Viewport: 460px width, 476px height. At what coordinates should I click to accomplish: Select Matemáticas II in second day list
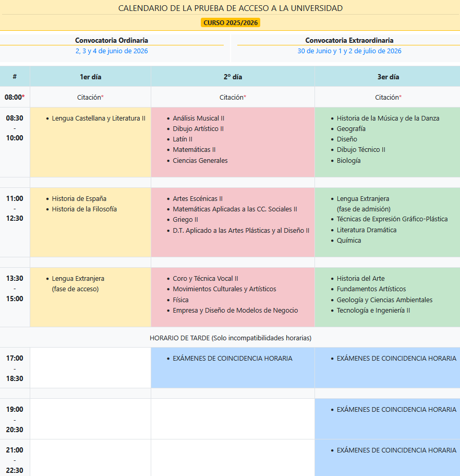(x=194, y=150)
